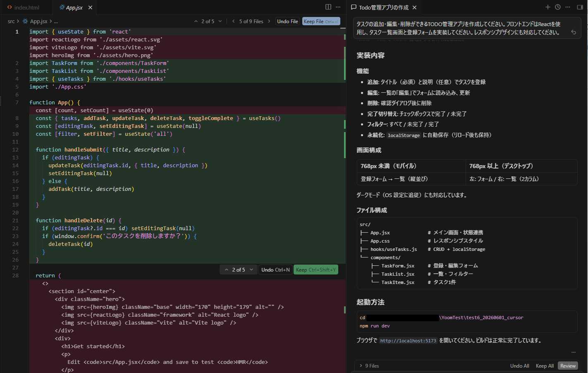The height and width of the screenshot is (373, 588).
Task: Close the App.jsx editor tab
Action: 90,7
